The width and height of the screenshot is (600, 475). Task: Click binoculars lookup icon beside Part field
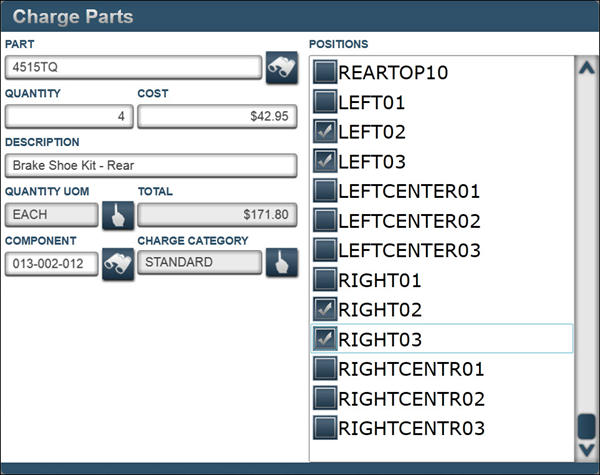click(x=282, y=67)
